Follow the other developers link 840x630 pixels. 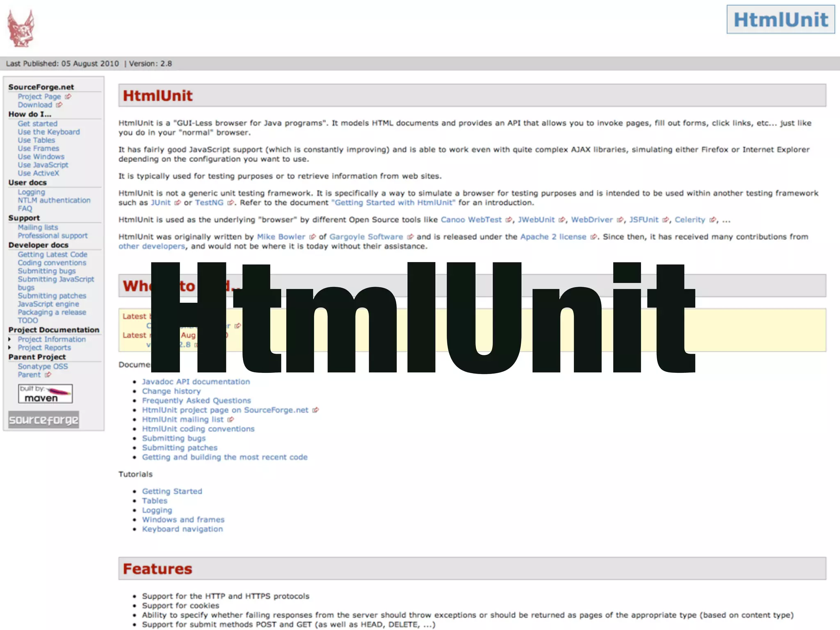[152, 246]
